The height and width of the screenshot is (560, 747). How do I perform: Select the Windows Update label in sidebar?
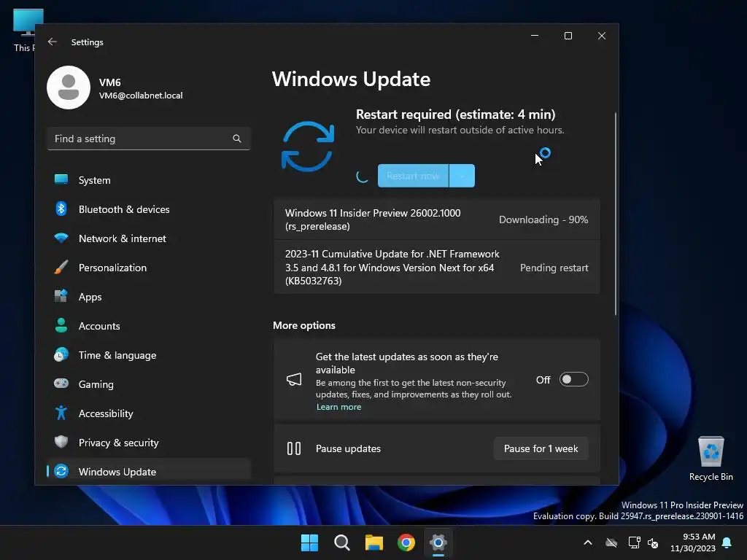(x=117, y=472)
